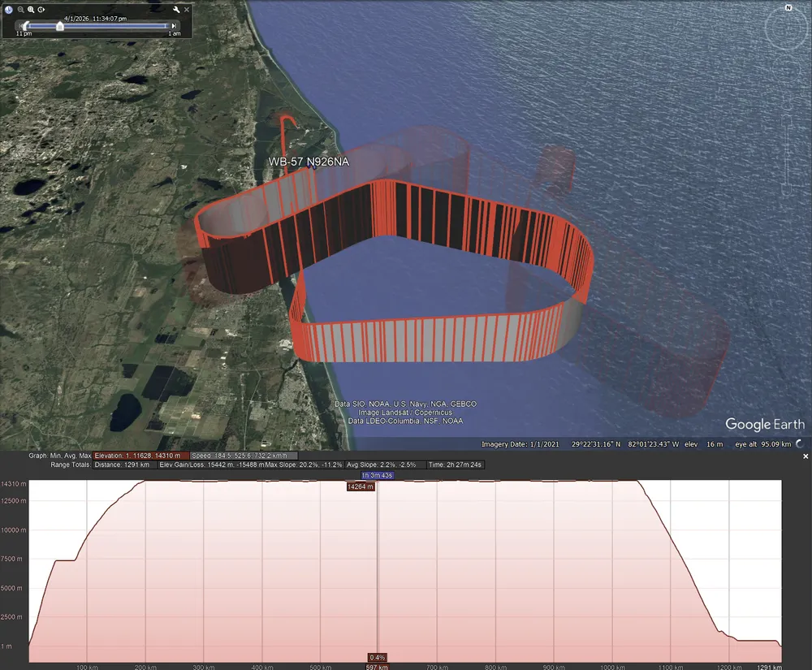Click the time slider thumb handle
Viewport: 812px width, 670px height.
pyautogui.click(x=59, y=26)
